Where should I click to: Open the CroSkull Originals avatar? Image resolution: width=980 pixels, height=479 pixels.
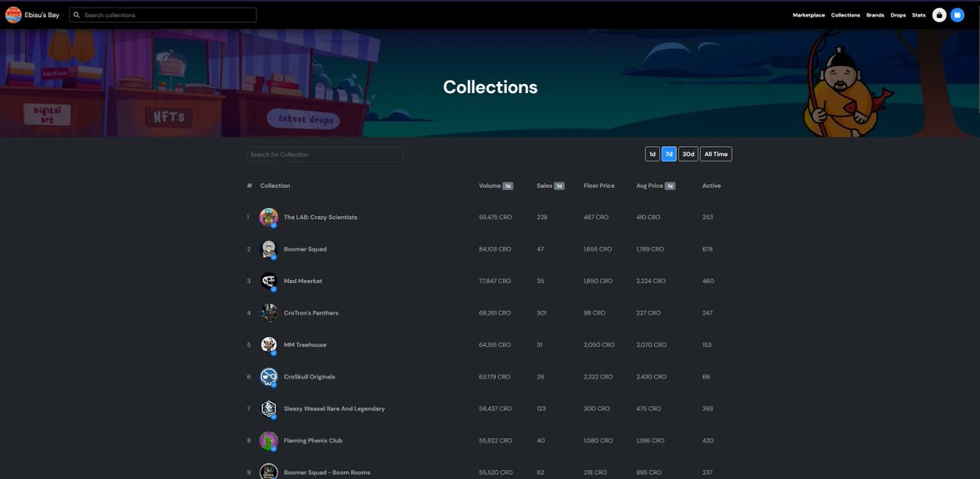click(269, 376)
